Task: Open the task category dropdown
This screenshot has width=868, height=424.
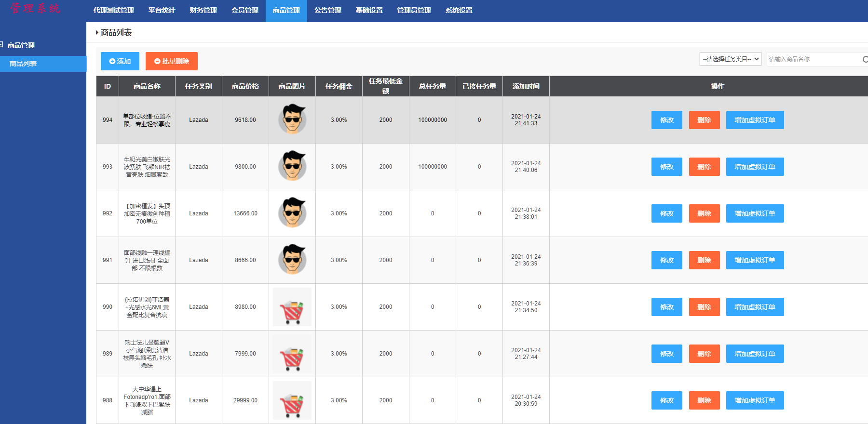Action: click(x=730, y=59)
